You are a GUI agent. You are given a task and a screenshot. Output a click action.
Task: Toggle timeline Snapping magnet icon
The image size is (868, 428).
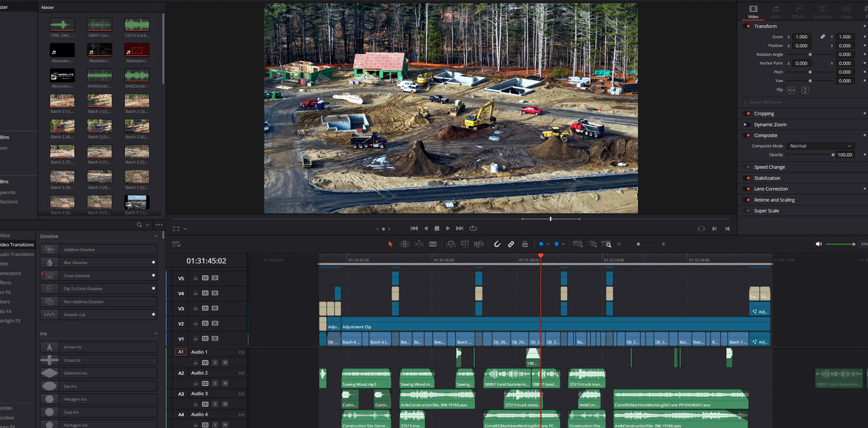click(x=497, y=244)
